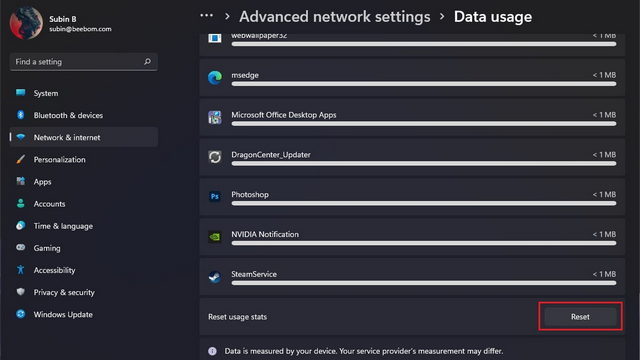The height and width of the screenshot is (360, 640).
Task: Click the msedge data usage bar
Action: tap(424, 84)
